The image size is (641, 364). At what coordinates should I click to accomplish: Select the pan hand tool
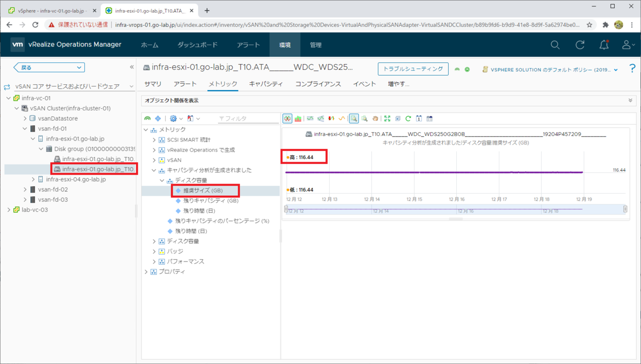[376, 118]
